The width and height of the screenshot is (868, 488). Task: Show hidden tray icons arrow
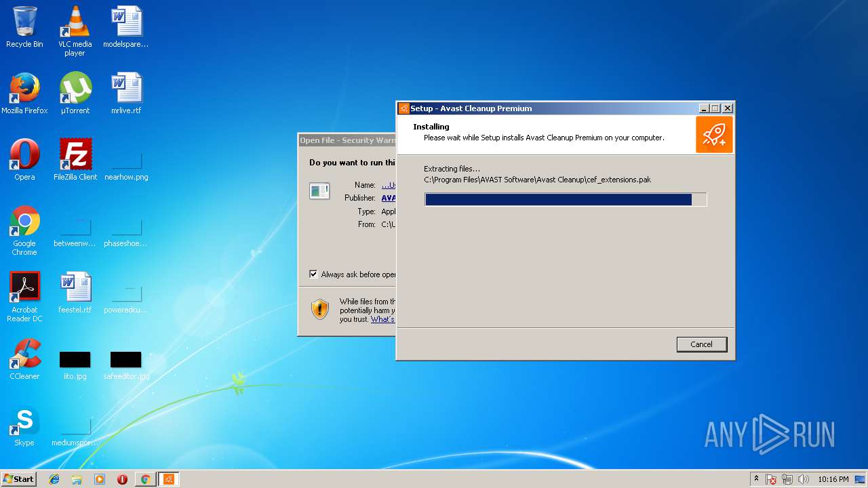(756, 479)
